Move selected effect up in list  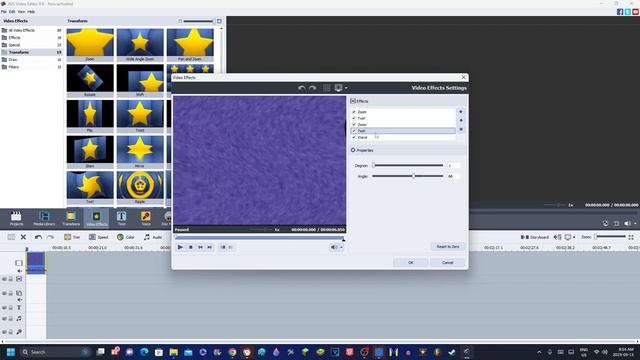coord(461,112)
